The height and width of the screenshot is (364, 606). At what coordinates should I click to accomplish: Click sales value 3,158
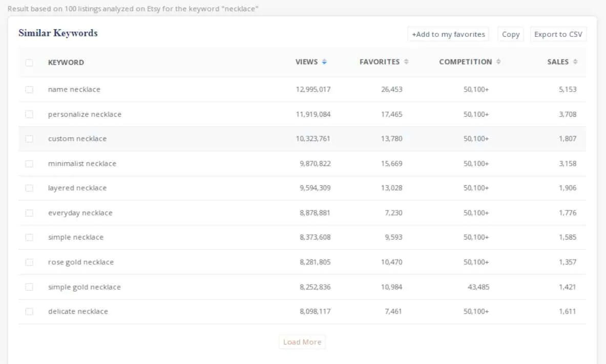(x=568, y=164)
